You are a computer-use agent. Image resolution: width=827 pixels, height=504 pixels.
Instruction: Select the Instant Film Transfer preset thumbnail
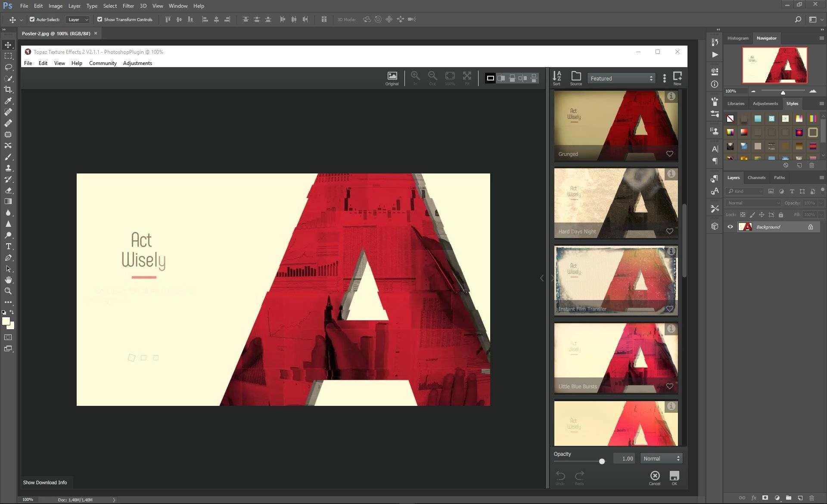pyautogui.click(x=616, y=281)
